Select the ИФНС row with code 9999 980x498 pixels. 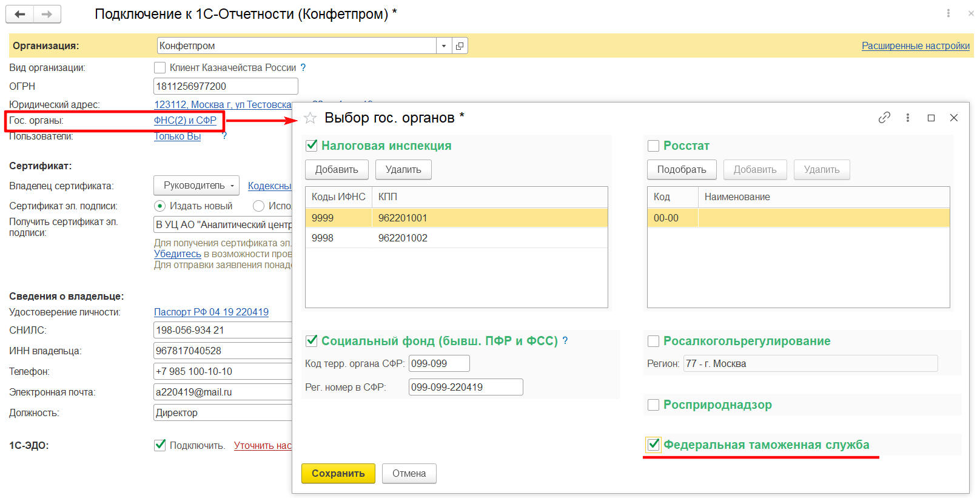tap(457, 218)
